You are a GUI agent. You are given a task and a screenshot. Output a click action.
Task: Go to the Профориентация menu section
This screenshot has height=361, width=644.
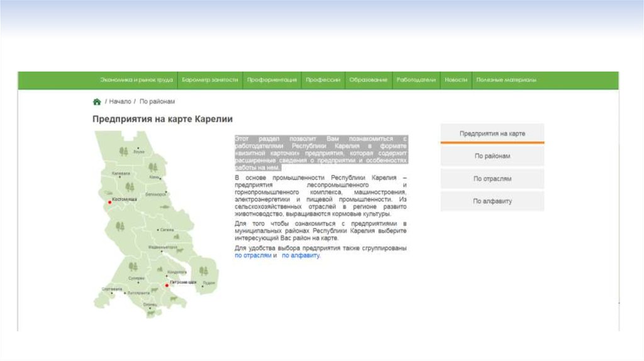tap(272, 81)
